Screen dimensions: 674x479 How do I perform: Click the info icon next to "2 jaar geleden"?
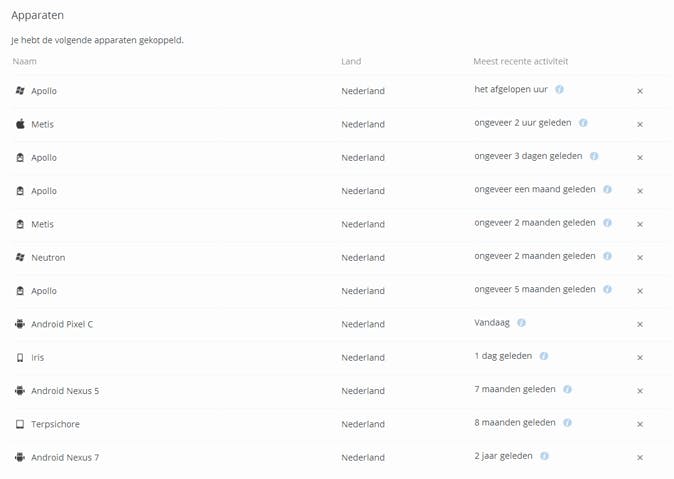coord(544,456)
